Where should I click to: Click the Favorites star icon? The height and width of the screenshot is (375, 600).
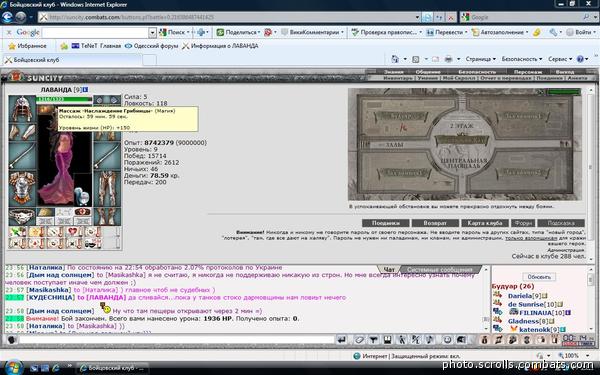(x=12, y=46)
